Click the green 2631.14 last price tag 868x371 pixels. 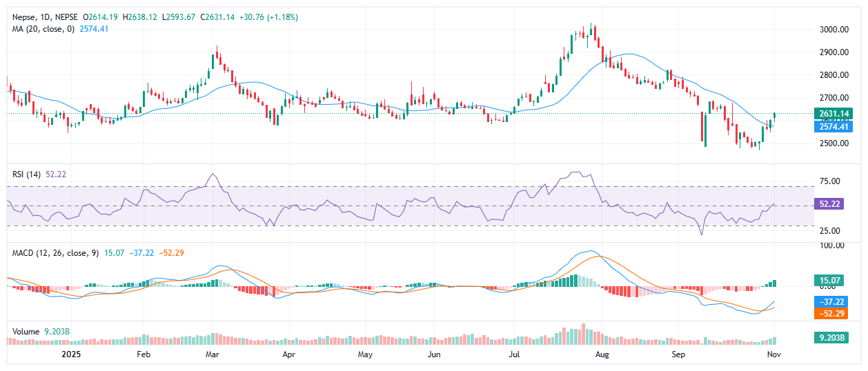pos(834,114)
